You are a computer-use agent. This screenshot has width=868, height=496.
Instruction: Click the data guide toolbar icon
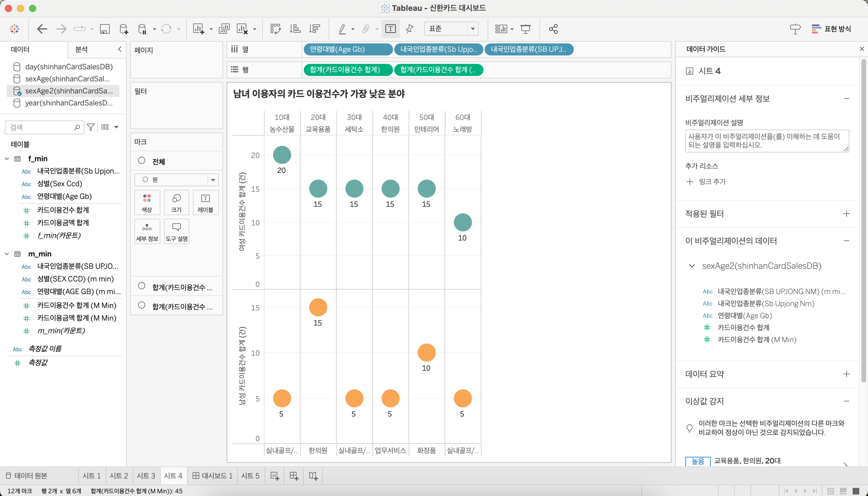click(795, 29)
